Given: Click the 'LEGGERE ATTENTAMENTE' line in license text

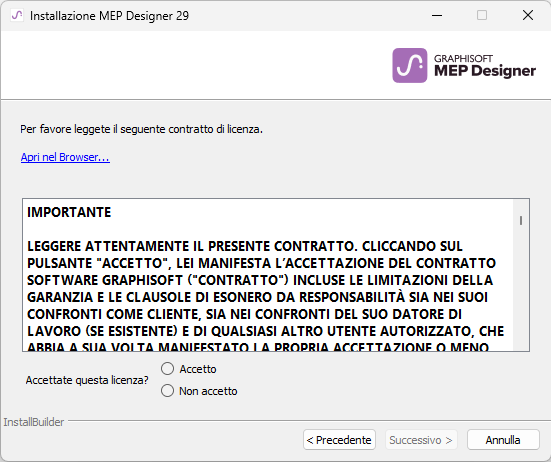Looking at the screenshot, I should click(245, 246).
